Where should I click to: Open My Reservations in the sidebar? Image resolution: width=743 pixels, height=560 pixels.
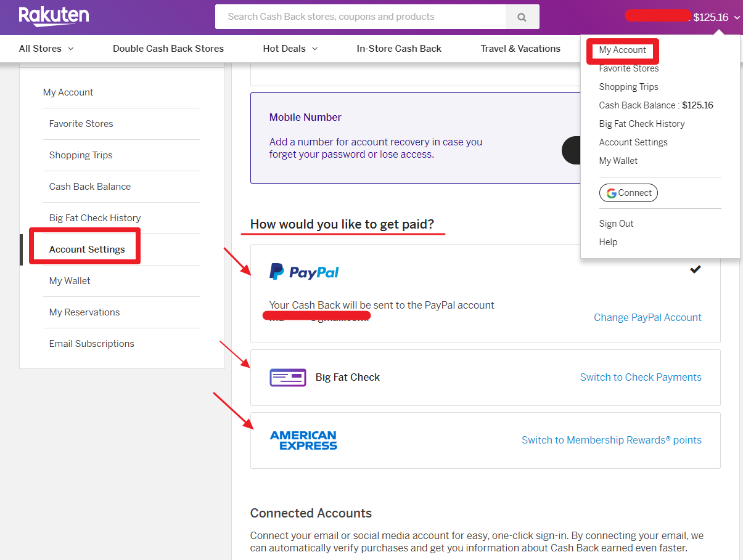click(84, 312)
